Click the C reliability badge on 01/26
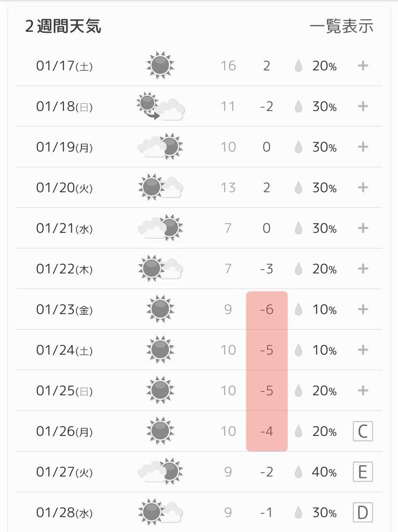Viewport: 398px width, 532px height. pos(363,431)
